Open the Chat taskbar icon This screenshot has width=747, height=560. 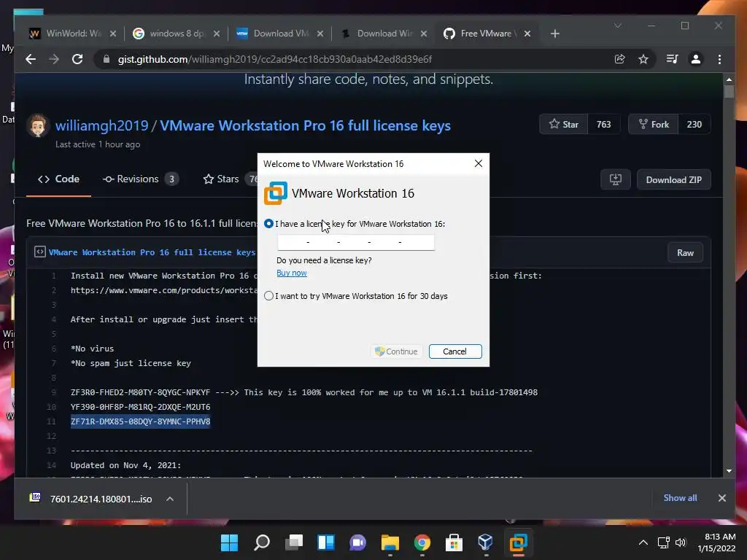(x=357, y=542)
